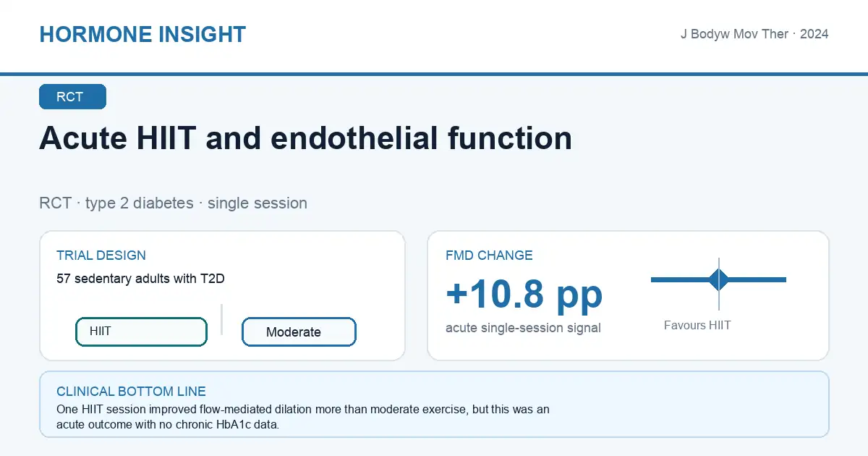The height and width of the screenshot is (456, 868).
Task: Click the J Bodyw Mov Ther 2024 citation
Action: click(754, 34)
